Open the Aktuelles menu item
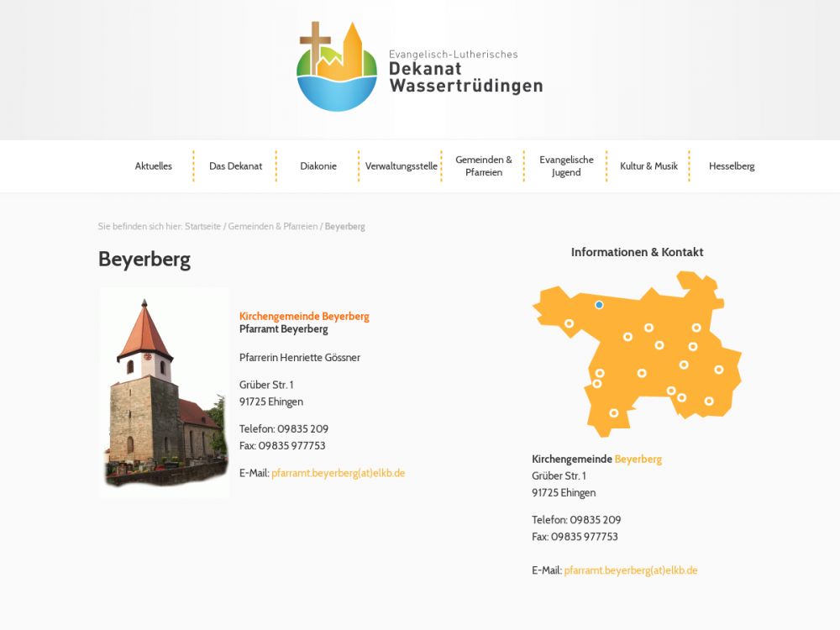Image resolution: width=840 pixels, height=630 pixels. pyautogui.click(x=153, y=166)
